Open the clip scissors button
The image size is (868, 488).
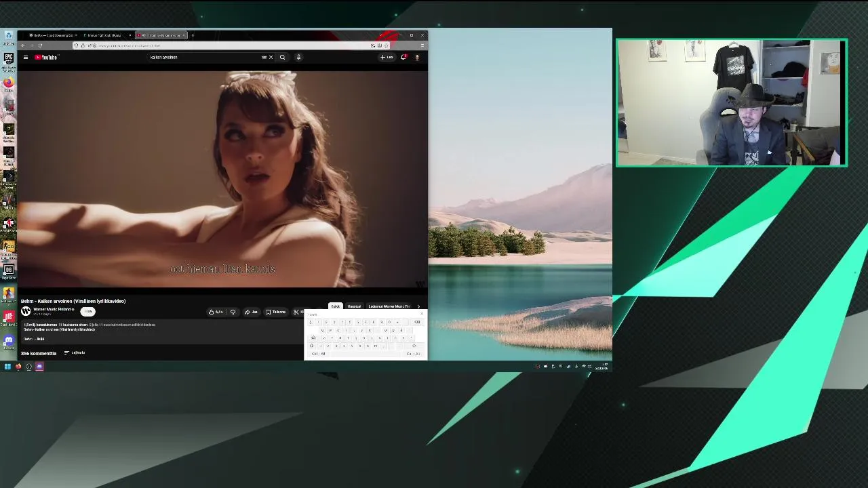297,312
